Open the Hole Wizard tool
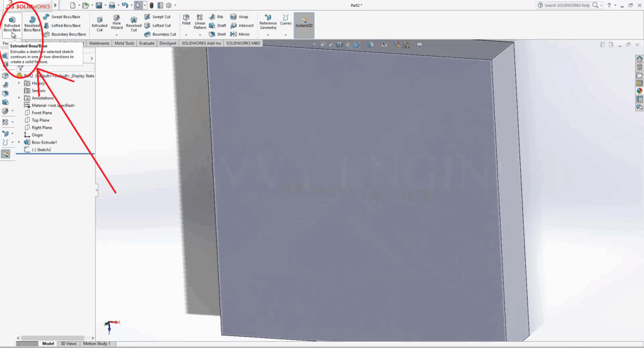644x348 pixels. point(116,23)
